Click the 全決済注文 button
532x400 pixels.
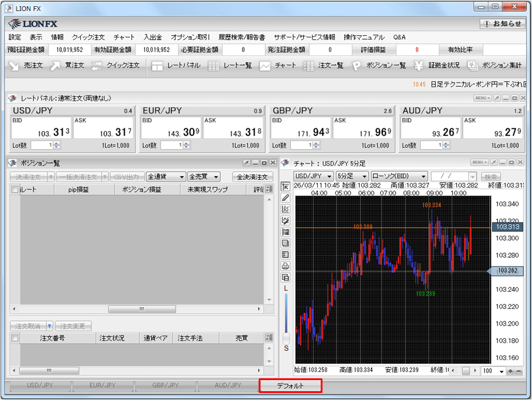[x=252, y=177]
